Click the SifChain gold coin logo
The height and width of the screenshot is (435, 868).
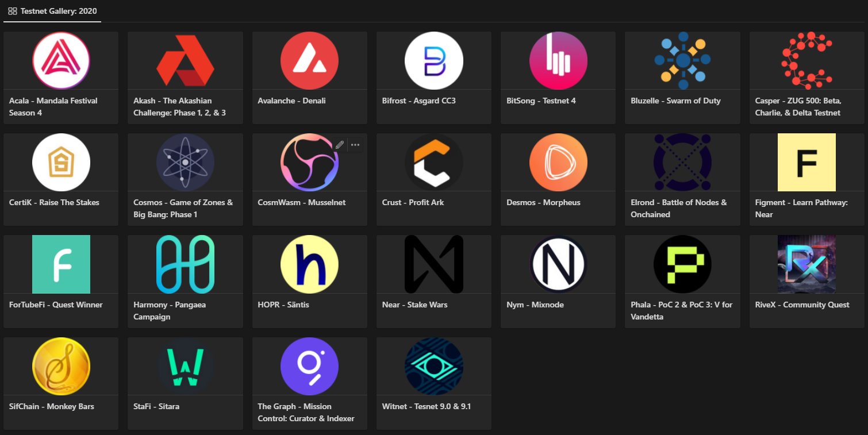[x=61, y=366]
